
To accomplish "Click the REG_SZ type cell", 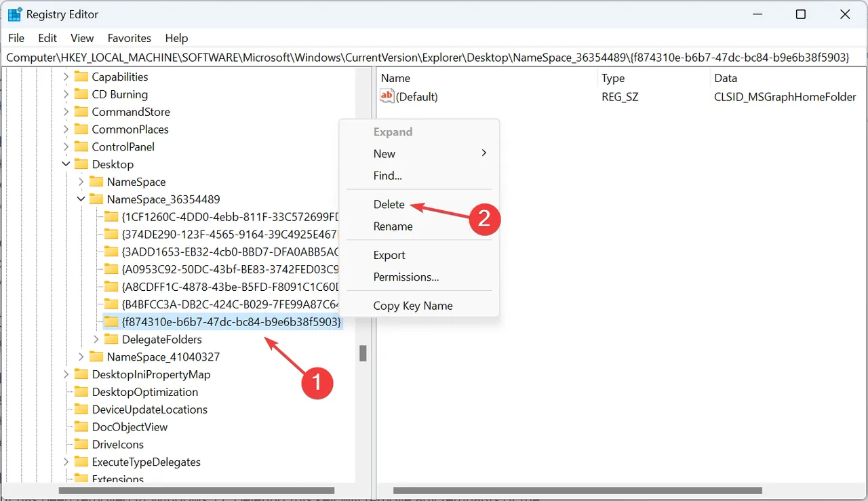I will pos(620,96).
